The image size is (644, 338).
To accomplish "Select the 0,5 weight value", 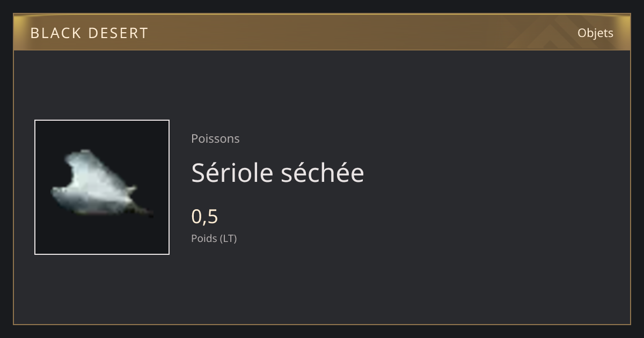I will click(204, 217).
